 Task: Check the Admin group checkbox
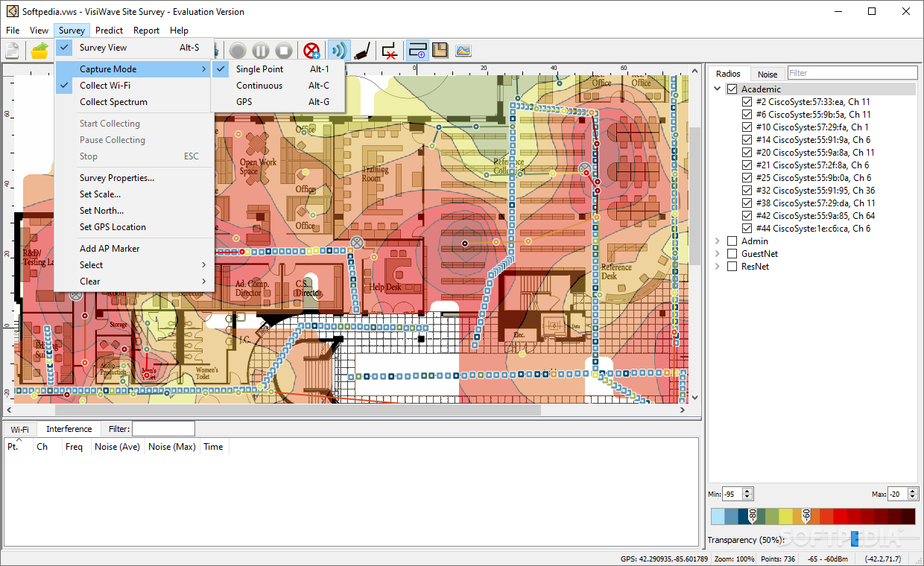pos(732,241)
